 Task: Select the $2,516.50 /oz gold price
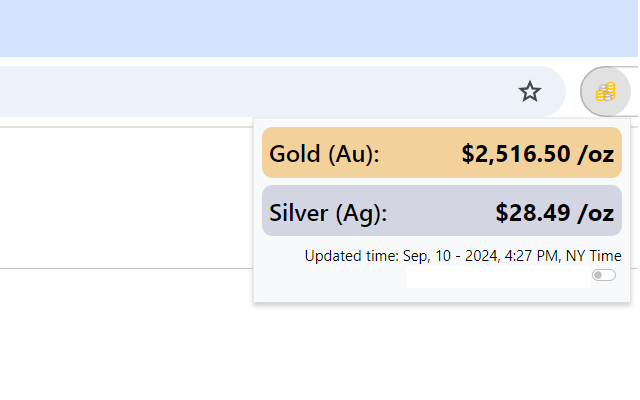(537, 154)
